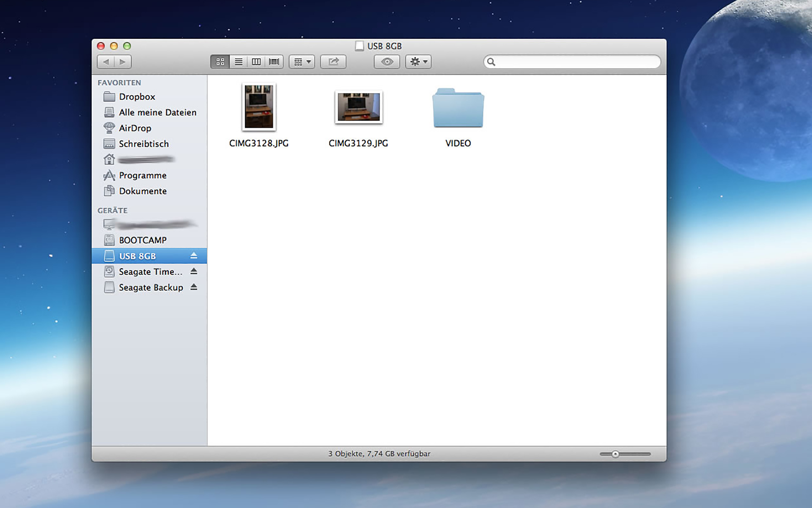
Task: Select USB 8GB in the sidebar
Action: [x=150, y=256]
